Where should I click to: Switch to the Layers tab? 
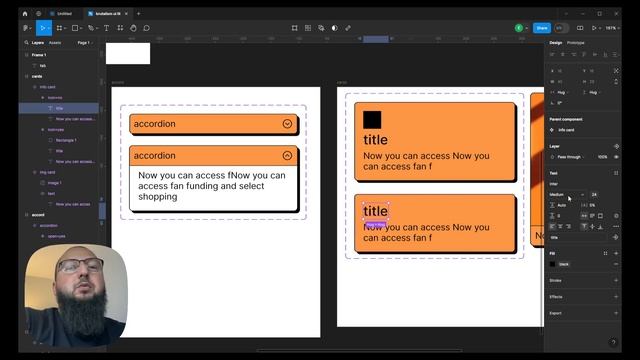[x=38, y=42]
